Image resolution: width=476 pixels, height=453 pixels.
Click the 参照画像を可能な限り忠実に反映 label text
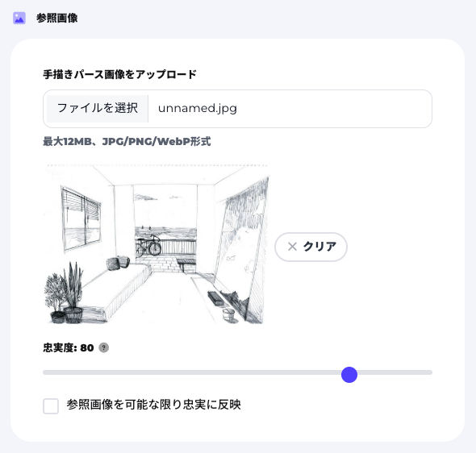[x=153, y=405]
